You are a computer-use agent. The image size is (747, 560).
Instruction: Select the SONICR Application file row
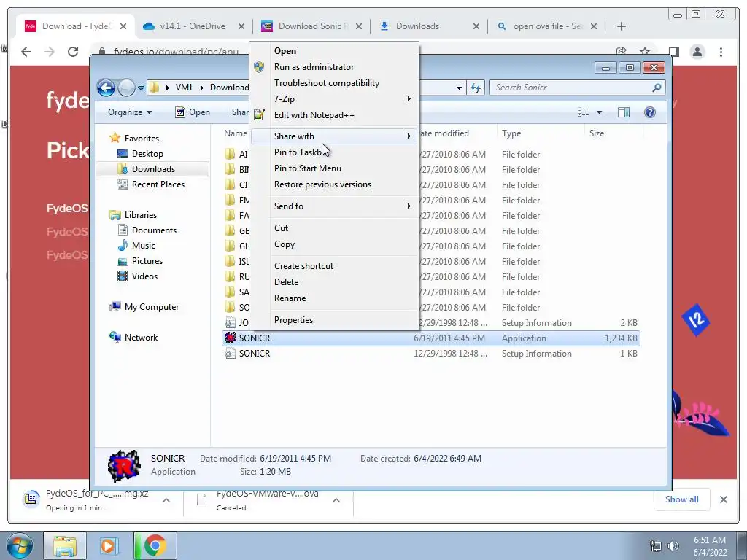click(431, 338)
